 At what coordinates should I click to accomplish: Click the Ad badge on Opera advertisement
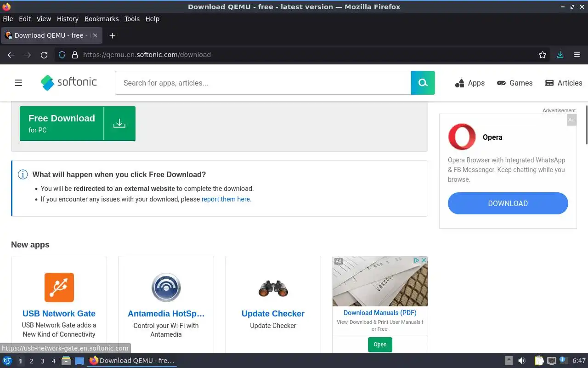point(571,120)
